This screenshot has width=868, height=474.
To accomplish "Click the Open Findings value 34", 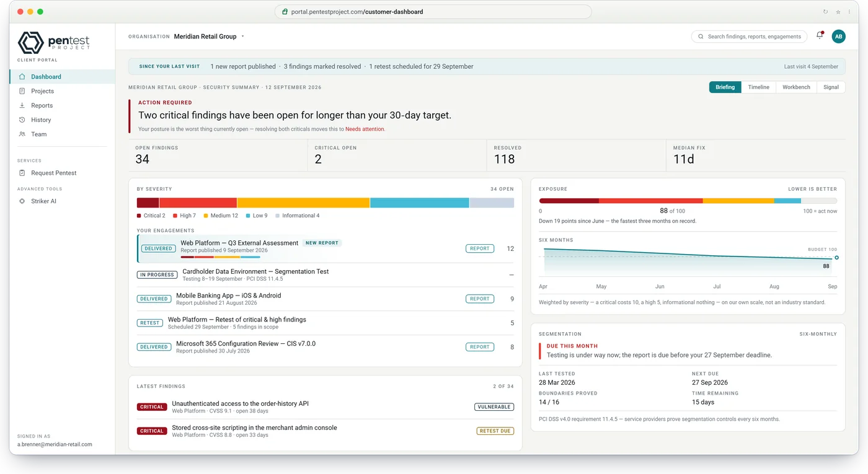I will click(x=143, y=159).
